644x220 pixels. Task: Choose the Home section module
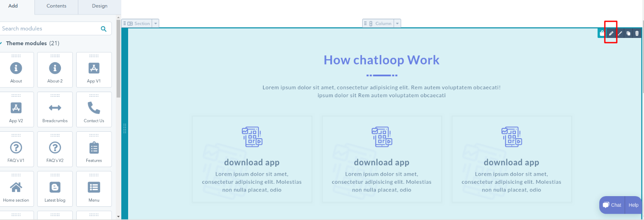pyautogui.click(x=16, y=189)
